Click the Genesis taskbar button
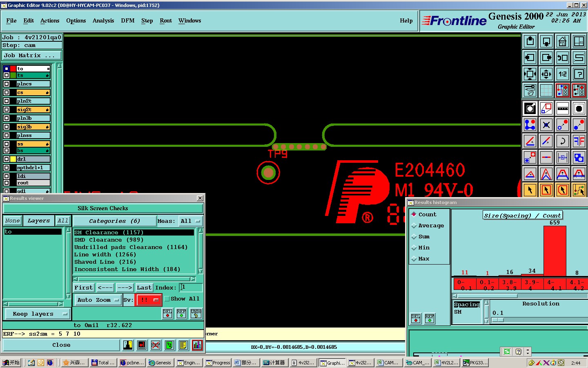The width and height of the screenshot is (588, 368). 160,363
